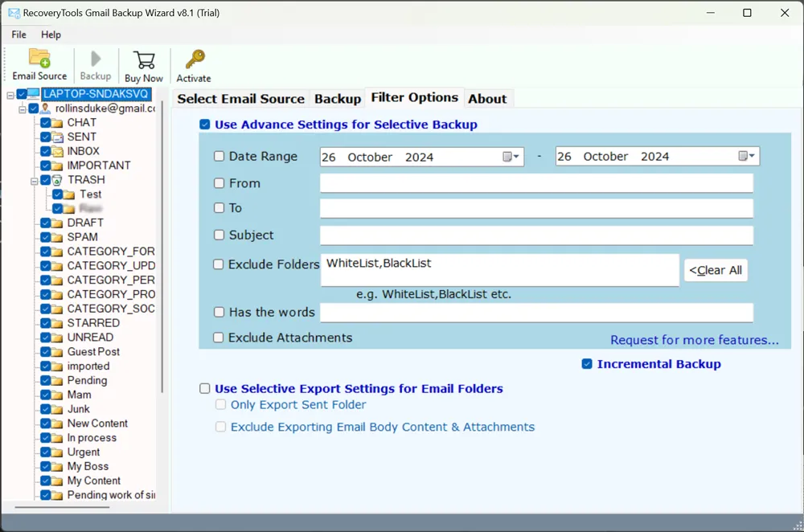Toggle the Exclude Attachments checkbox

tap(219, 338)
